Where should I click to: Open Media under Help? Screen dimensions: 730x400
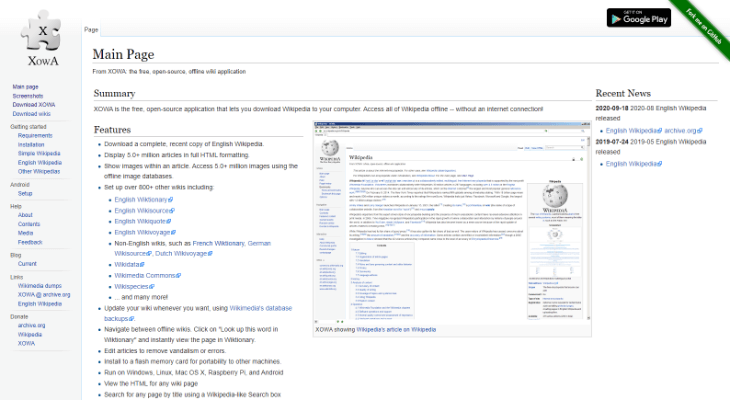(x=26, y=233)
